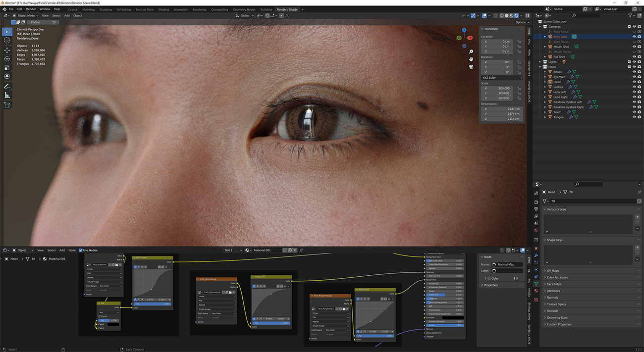Disable render visibility camera icon for Teeth
The width and height of the screenshot is (644, 352).
[x=640, y=112]
